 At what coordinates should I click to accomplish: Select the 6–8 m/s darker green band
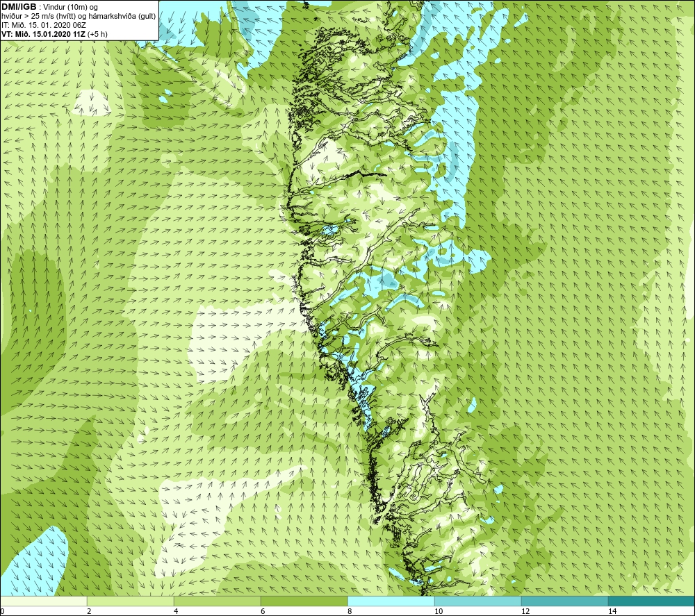[x=304, y=601]
